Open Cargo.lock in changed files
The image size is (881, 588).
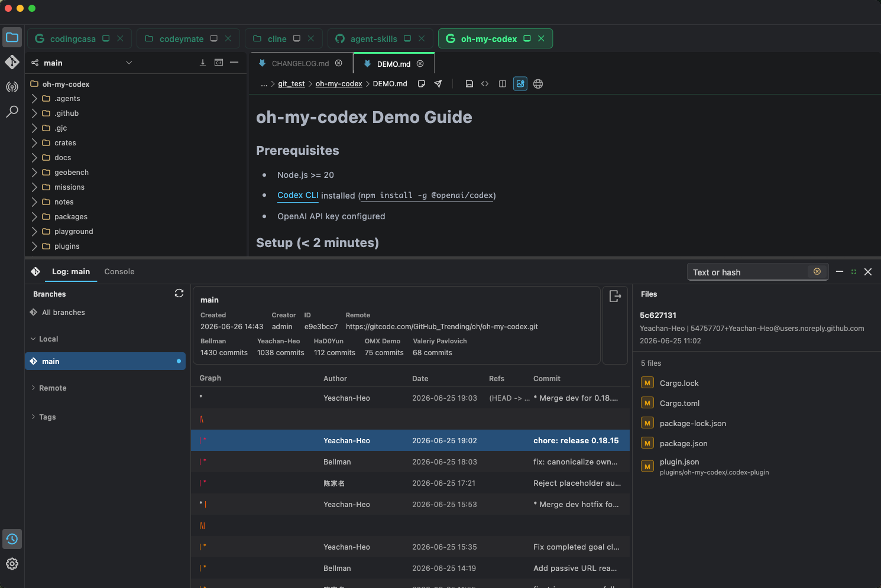(679, 383)
